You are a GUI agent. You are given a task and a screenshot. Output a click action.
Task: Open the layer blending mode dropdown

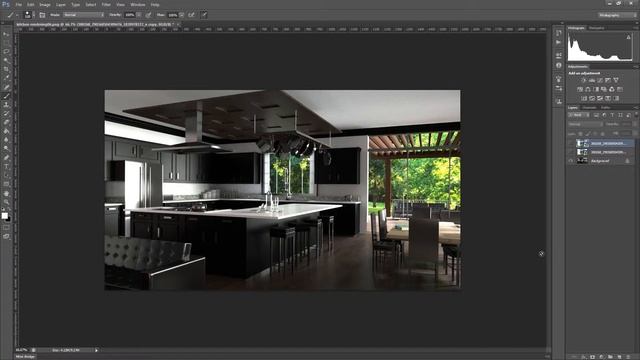585,124
